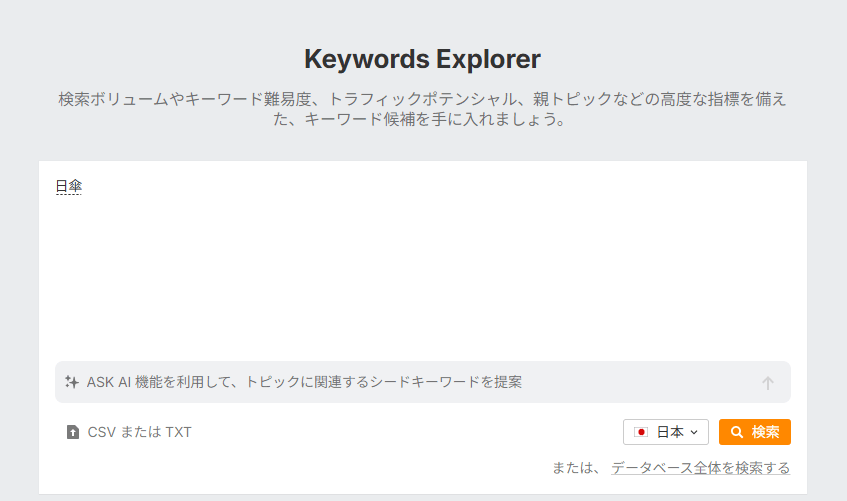Open the 日本 country dropdown
The width and height of the screenshot is (847, 501).
point(666,432)
